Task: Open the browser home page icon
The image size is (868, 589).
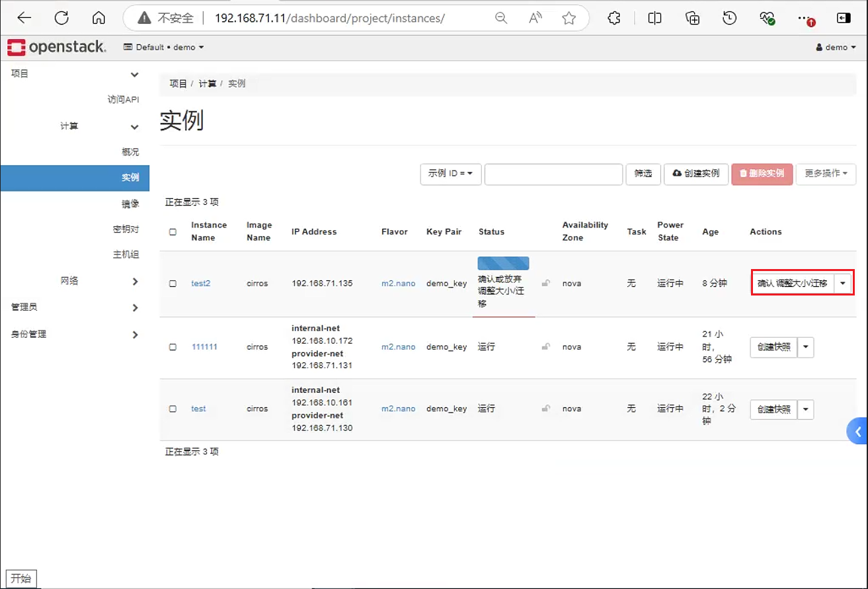Action: tap(99, 19)
